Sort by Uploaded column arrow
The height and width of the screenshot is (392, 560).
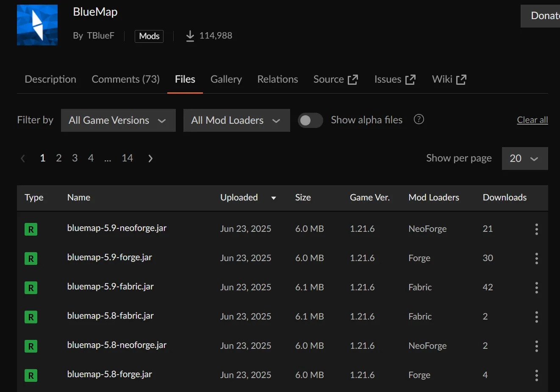coord(274,198)
